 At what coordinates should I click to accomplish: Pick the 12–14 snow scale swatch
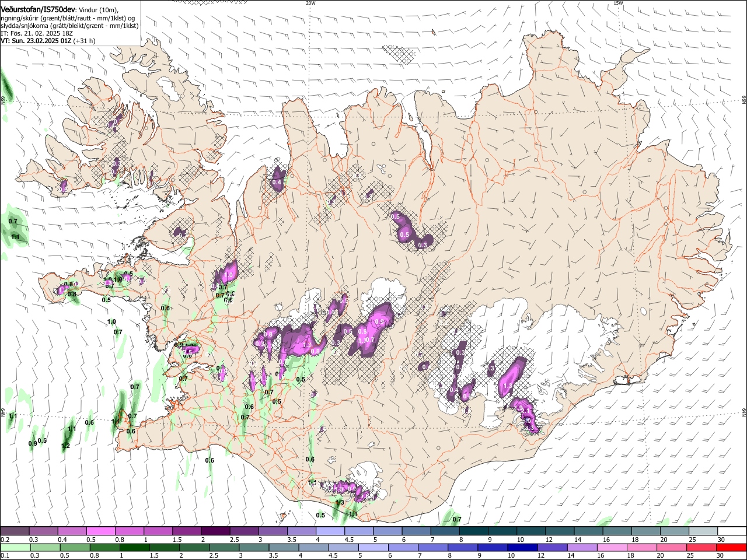560,531
